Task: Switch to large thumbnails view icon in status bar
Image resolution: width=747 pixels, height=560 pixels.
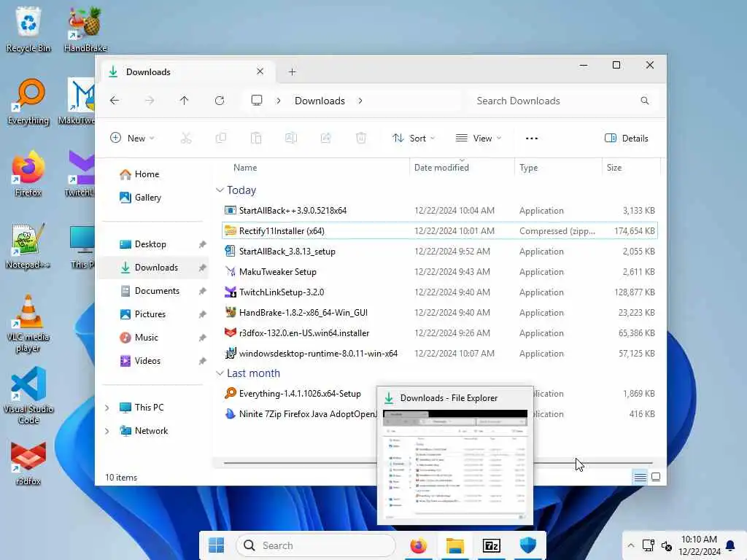Action: pos(656,477)
